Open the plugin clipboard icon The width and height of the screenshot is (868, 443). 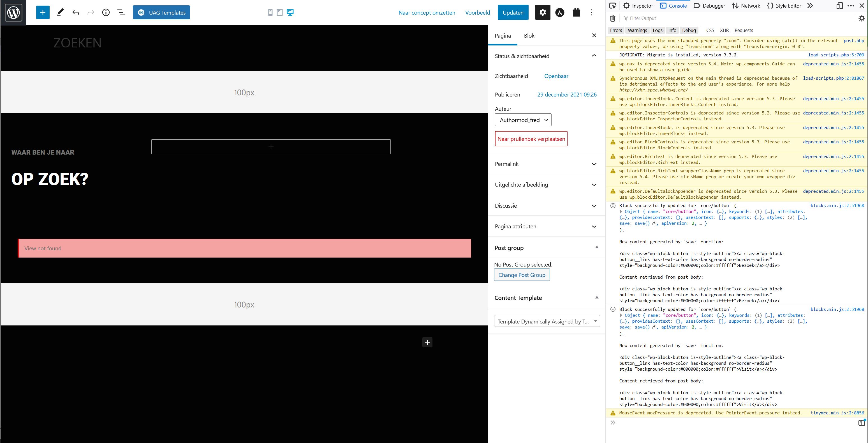point(577,12)
